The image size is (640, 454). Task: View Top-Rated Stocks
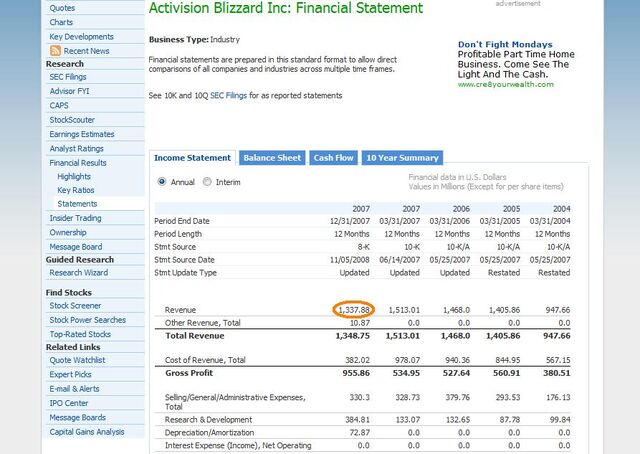click(x=80, y=334)
